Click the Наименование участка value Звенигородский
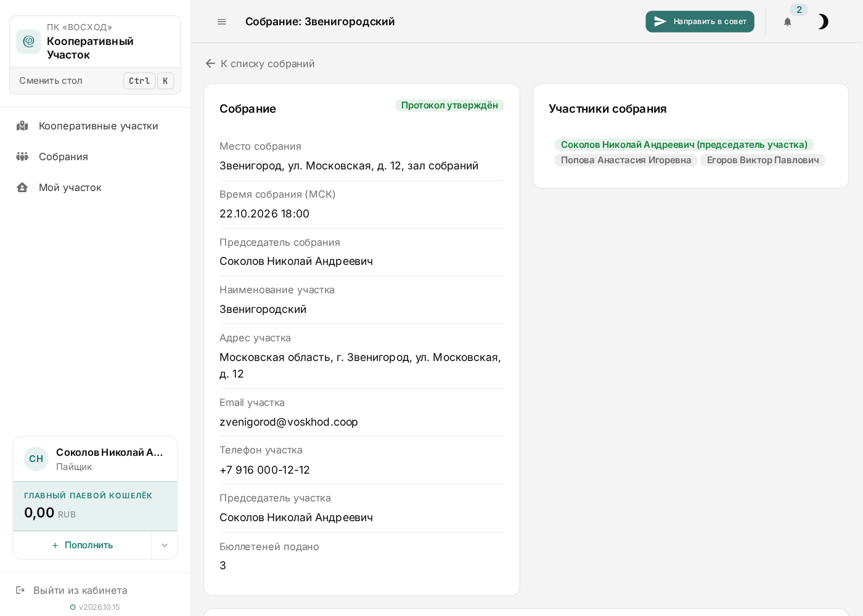The image size is (863, 616). (263, 309)
